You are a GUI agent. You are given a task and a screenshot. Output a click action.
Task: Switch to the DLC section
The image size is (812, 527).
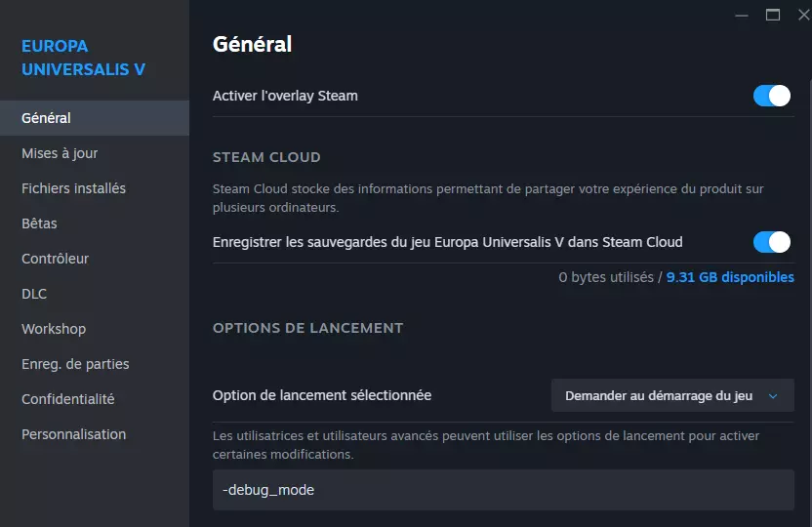point(34,294)
